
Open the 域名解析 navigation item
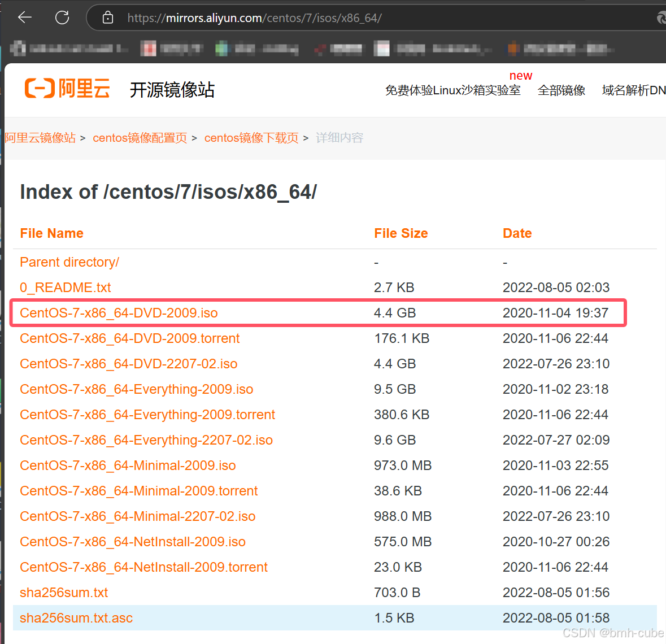point(634,90)
